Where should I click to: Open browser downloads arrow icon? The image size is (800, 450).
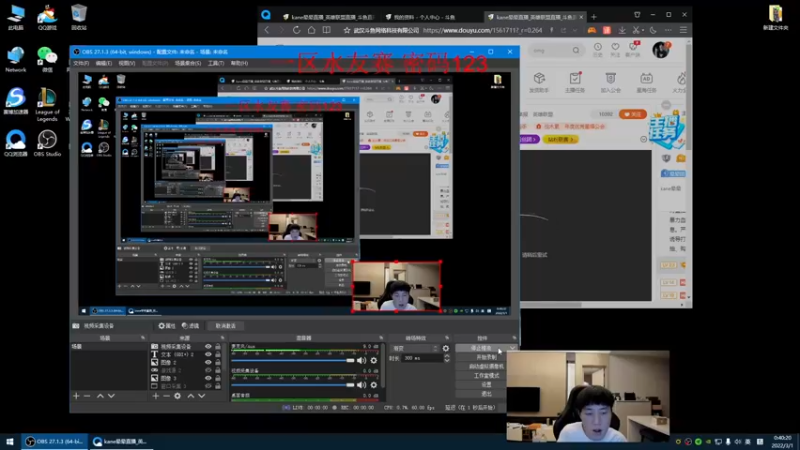pyautogui.click(x=622, y=30)
